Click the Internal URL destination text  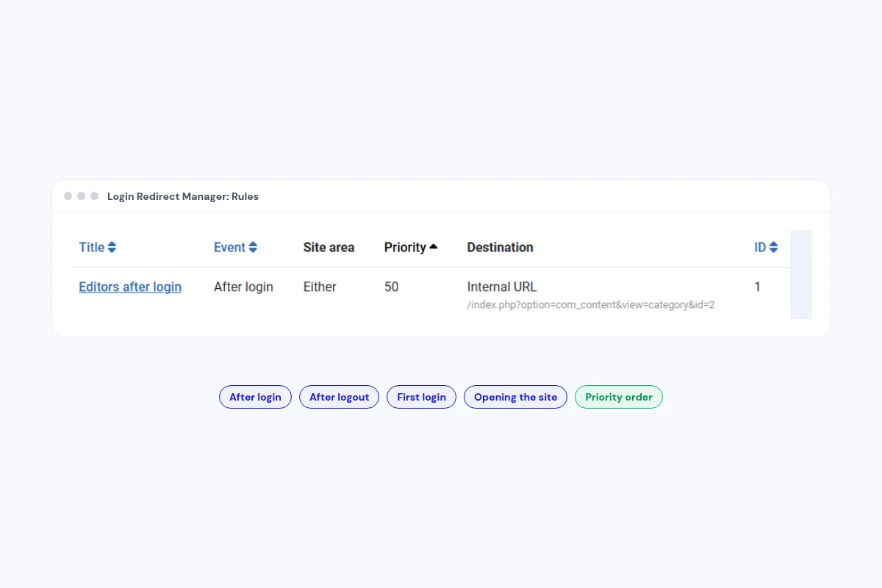502,287
